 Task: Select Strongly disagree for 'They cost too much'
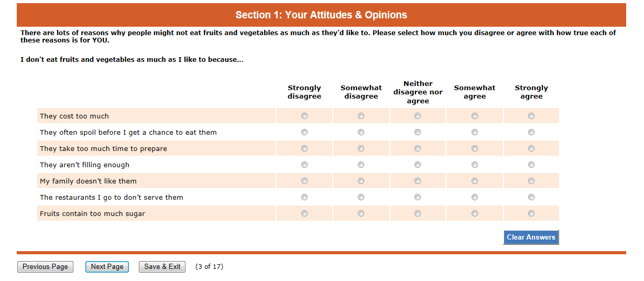click(304, 116)
